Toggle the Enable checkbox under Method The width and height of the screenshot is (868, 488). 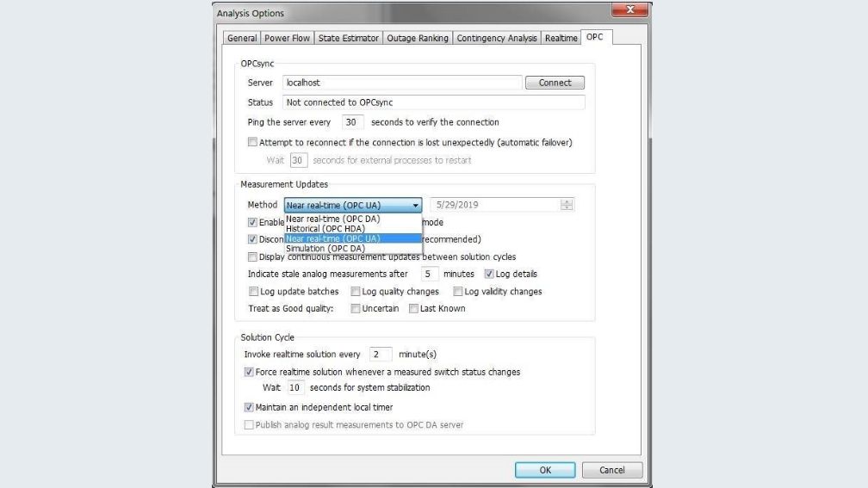[252, 222]
